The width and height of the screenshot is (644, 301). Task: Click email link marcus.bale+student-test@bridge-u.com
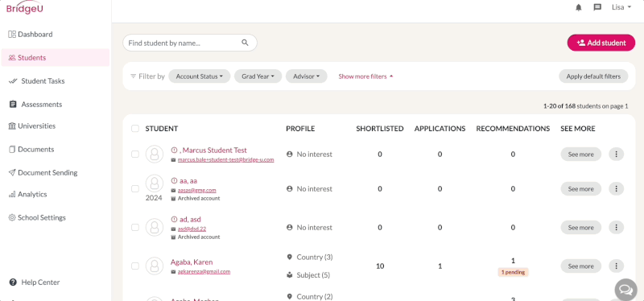coord(225,159)
